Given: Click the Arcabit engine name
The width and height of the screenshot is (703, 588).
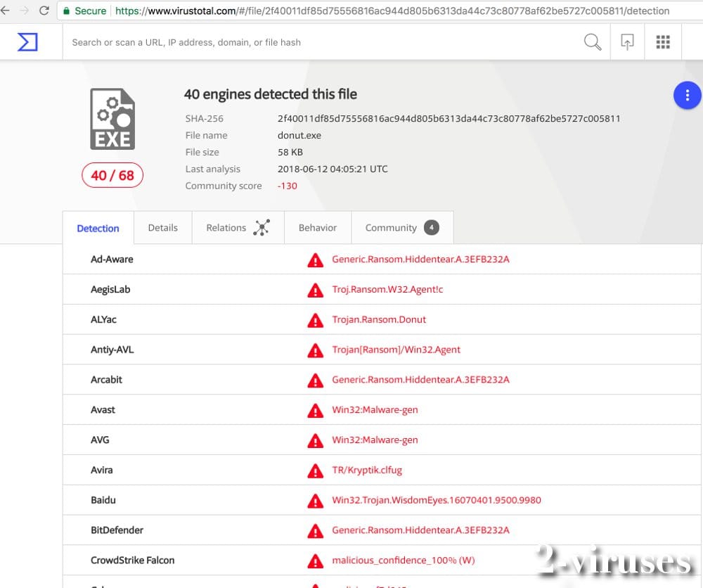Looking at the screenshot, I should click(106, 379).
